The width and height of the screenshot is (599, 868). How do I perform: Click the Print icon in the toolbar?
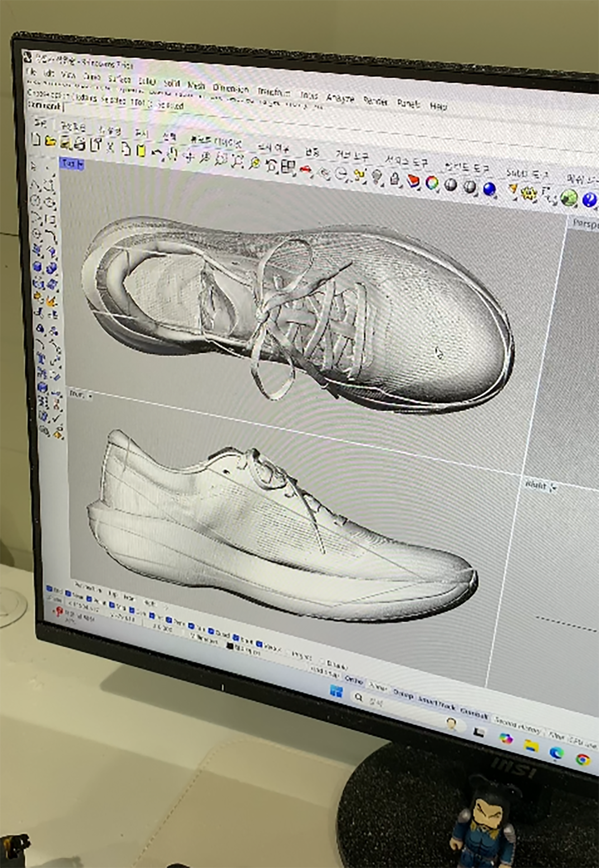80,145
